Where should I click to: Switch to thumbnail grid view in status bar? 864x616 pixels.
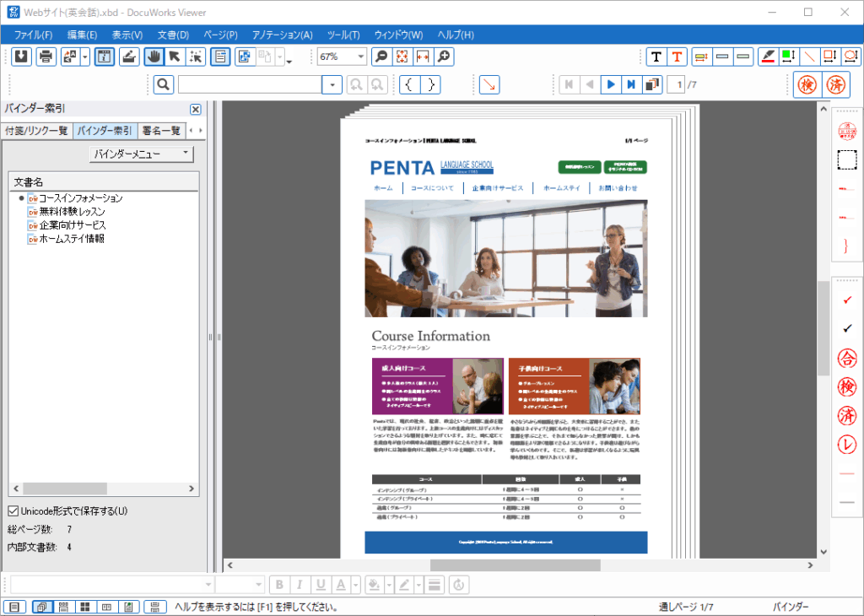click(84, 607)
